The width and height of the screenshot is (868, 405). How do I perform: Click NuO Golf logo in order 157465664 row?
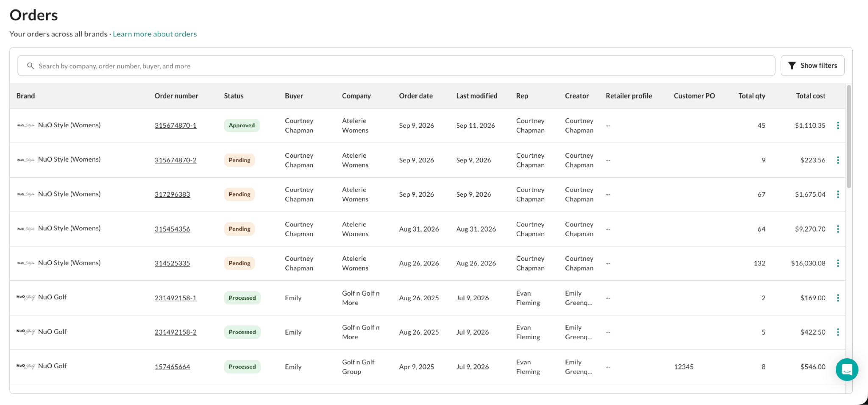point(25,366)
